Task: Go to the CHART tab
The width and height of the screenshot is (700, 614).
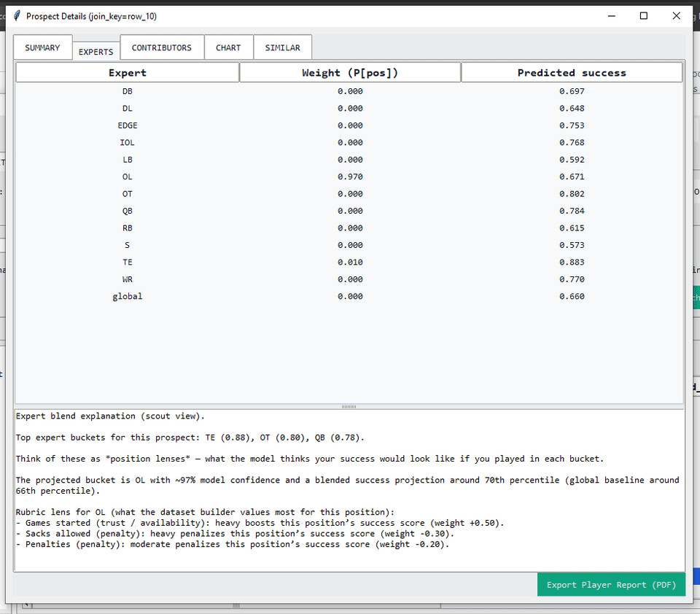Action: (x=228, y=47)
